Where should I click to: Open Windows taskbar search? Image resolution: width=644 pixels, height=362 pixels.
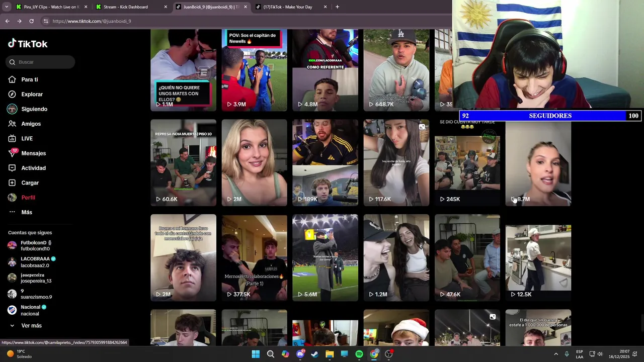click(x=270, y=354)
